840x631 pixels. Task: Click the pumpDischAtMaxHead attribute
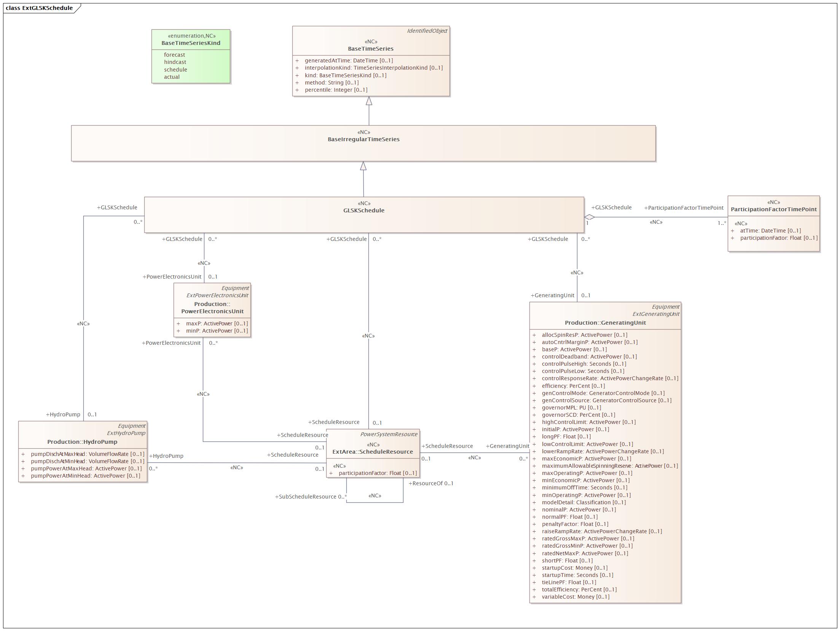click(88, 454)
